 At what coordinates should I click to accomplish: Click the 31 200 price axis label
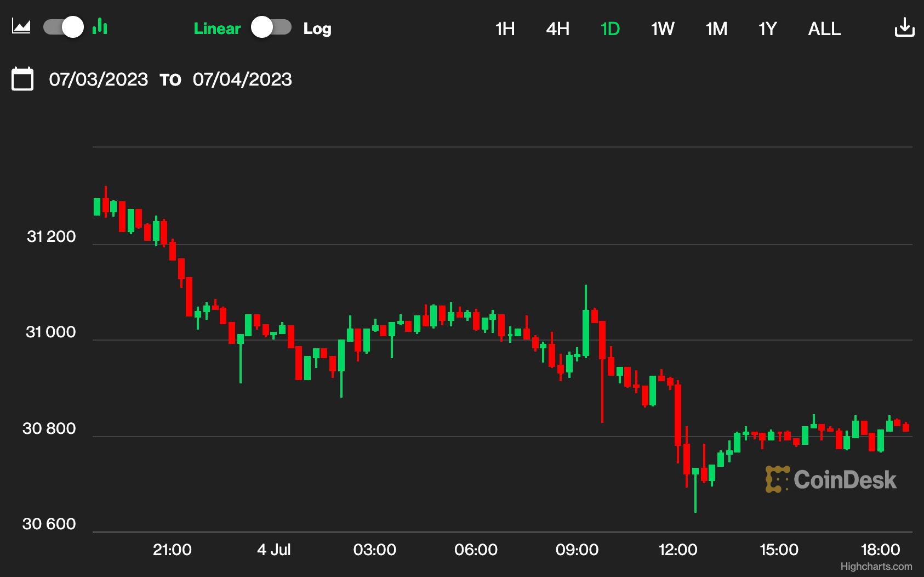tap(52, 236)
